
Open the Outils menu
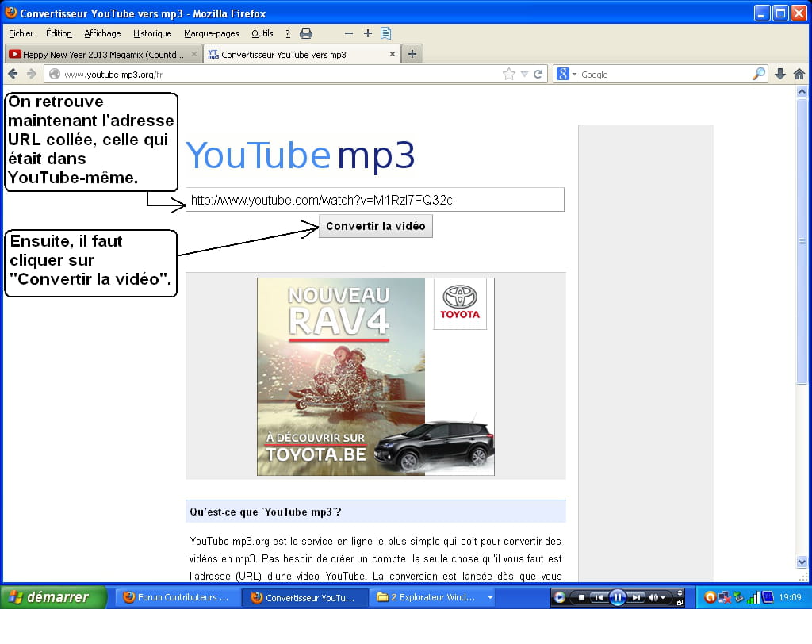pyautogui.click(x=262, y=33)
